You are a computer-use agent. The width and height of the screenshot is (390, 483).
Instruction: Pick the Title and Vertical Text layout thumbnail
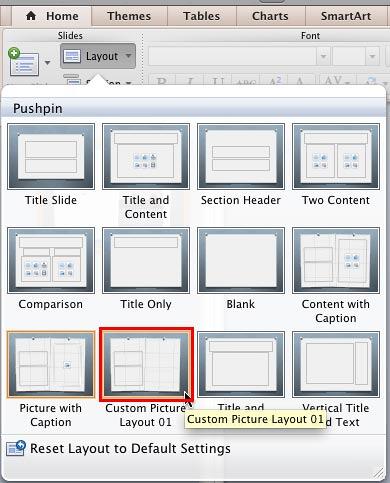[x=241, y=364]
